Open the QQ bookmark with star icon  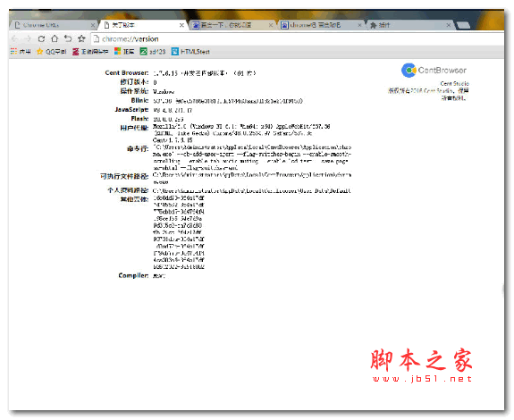coord(52,52)
